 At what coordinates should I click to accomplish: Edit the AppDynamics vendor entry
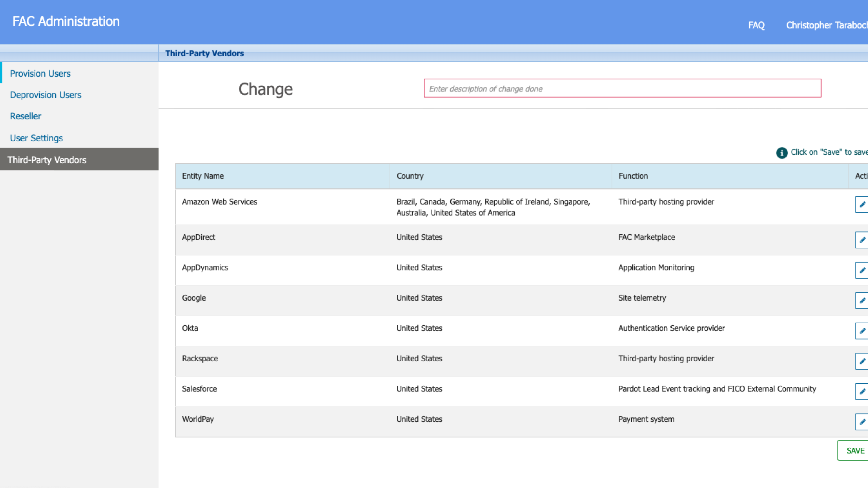point(862,270)
